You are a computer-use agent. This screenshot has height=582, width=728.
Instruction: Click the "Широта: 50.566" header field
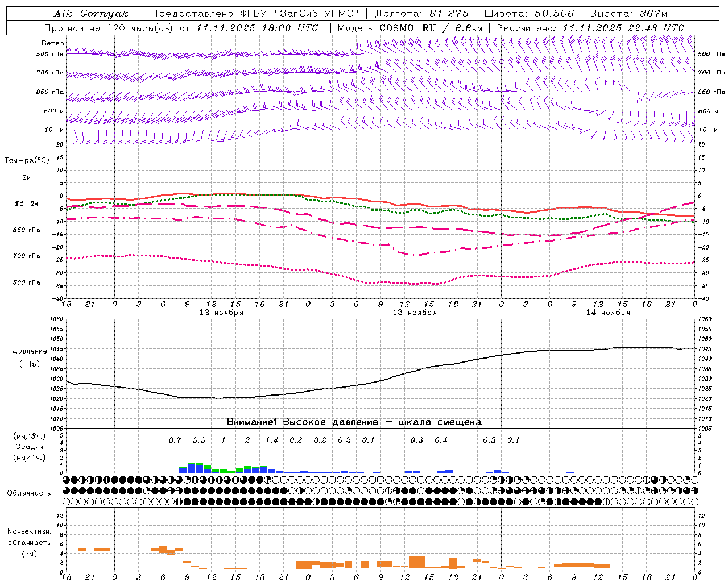click(529, 14)
